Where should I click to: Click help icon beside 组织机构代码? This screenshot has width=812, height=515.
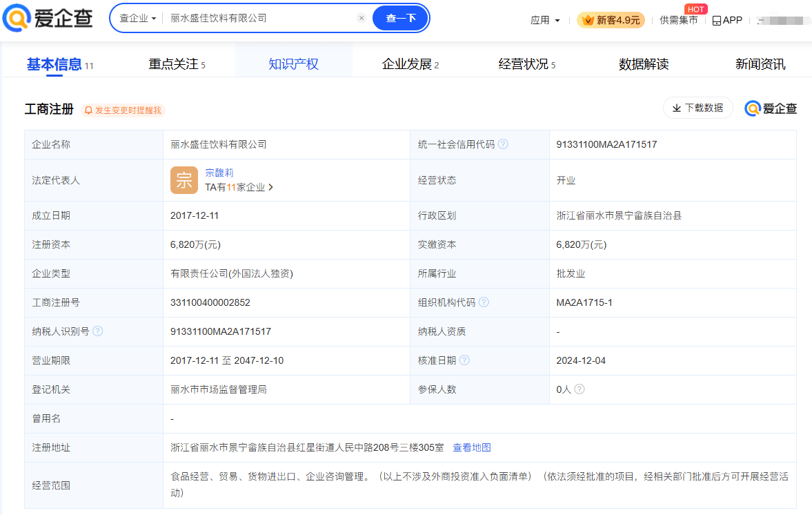(484, 302)
